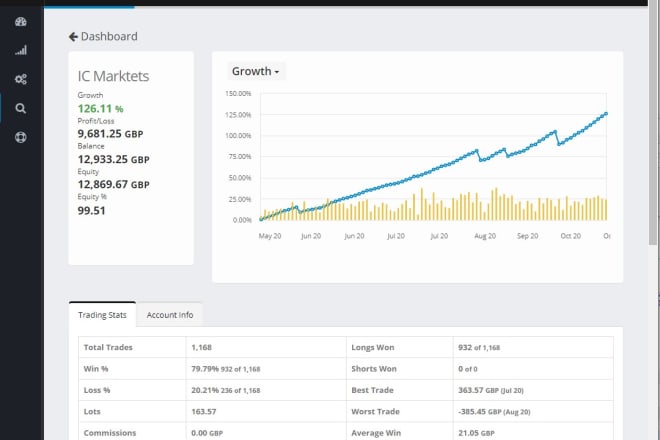
Task: Click the Aug 20 x-axis label
Action: pos(485,236)
